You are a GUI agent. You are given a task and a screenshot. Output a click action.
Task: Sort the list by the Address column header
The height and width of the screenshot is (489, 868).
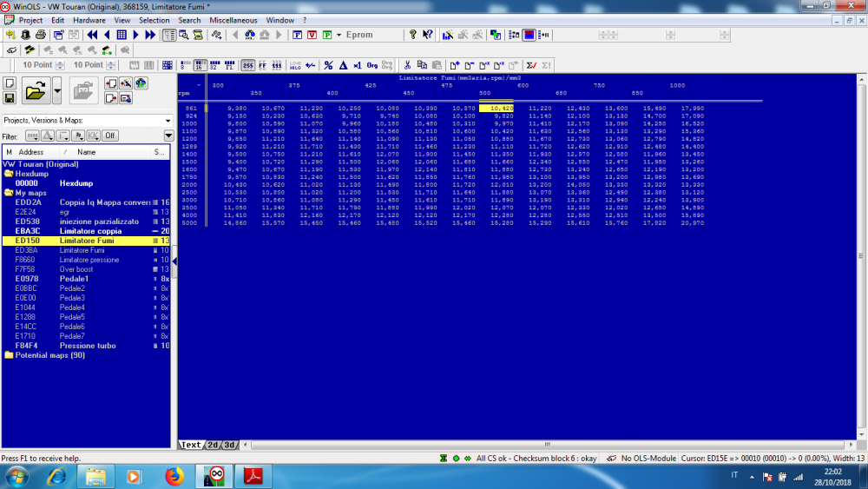[x=31, y=152]
